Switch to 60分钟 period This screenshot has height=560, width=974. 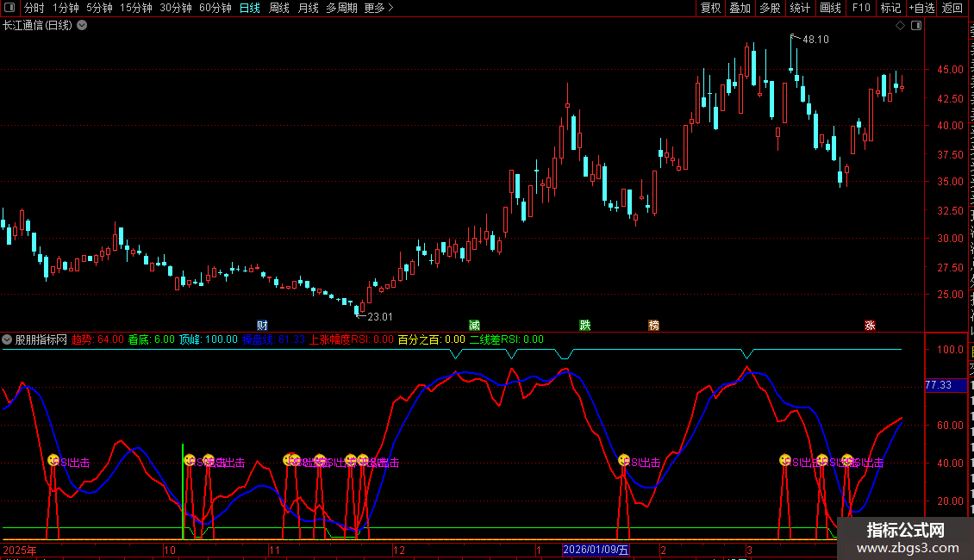[x=215, y=8]
